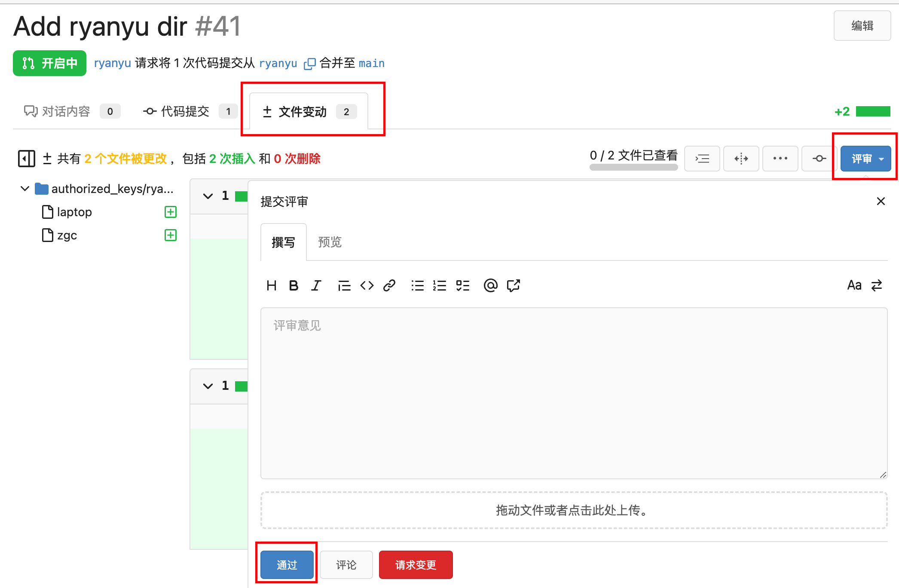Collapse the authorized_keys folder
This screenshot has width=899, height=588.
click(25, 189)
